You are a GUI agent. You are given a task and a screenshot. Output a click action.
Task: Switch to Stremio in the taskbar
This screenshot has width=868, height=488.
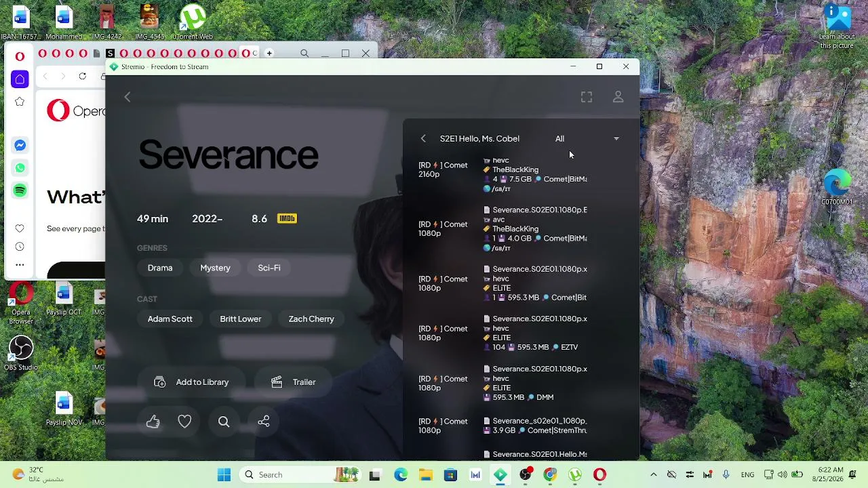500,474
